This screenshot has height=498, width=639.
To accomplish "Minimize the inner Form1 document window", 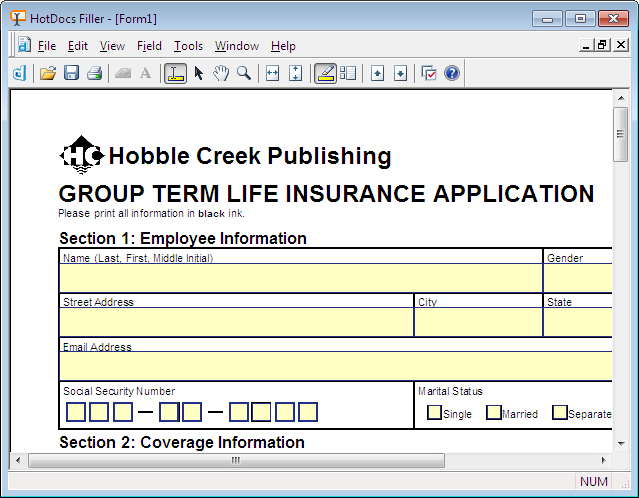I will tap(586, 45).
